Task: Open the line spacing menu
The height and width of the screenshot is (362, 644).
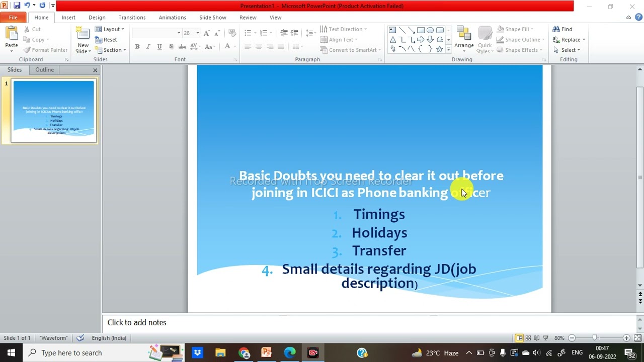Action: coord(310,33)
